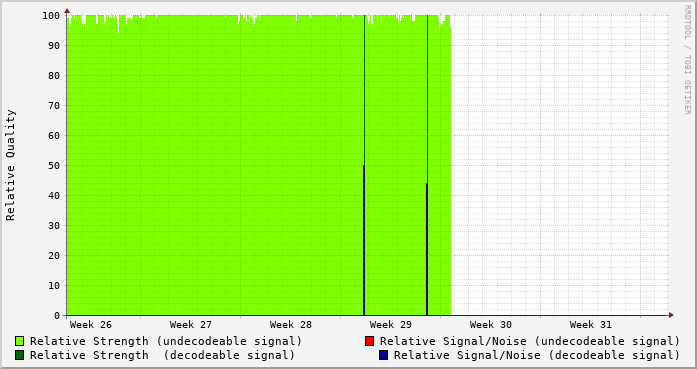Click the 50 value on the y-axis
Screen dimensions: 697x369
(54, 165)
